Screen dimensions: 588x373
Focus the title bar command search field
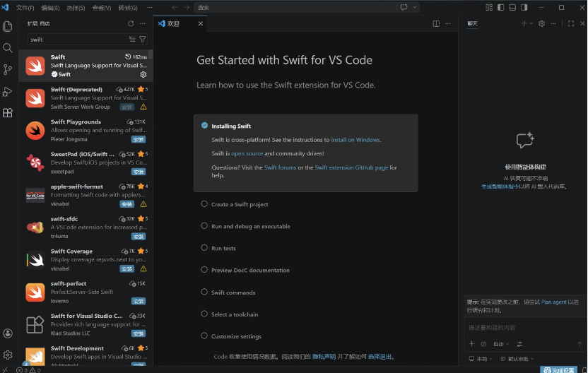click(x=295, y=8)
